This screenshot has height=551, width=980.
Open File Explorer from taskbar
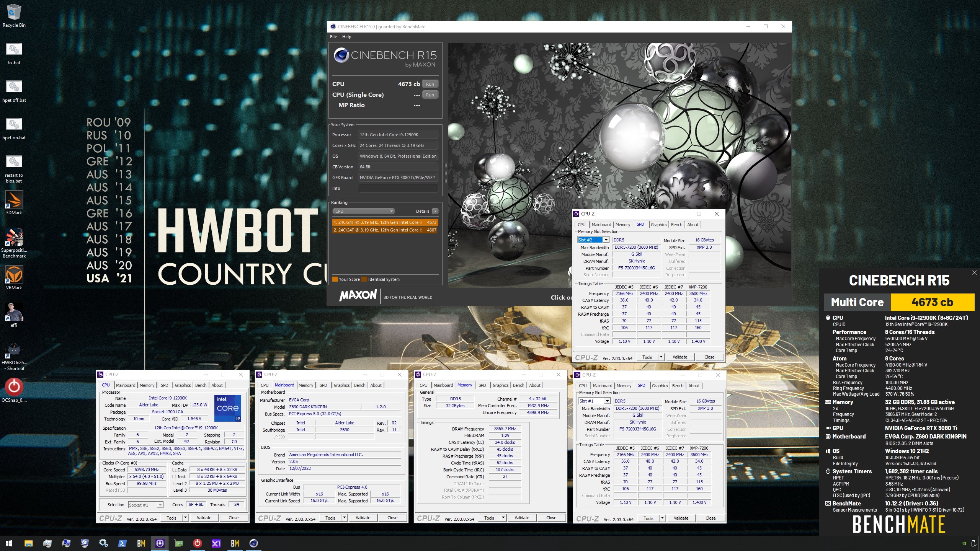[x=28, y=543]
